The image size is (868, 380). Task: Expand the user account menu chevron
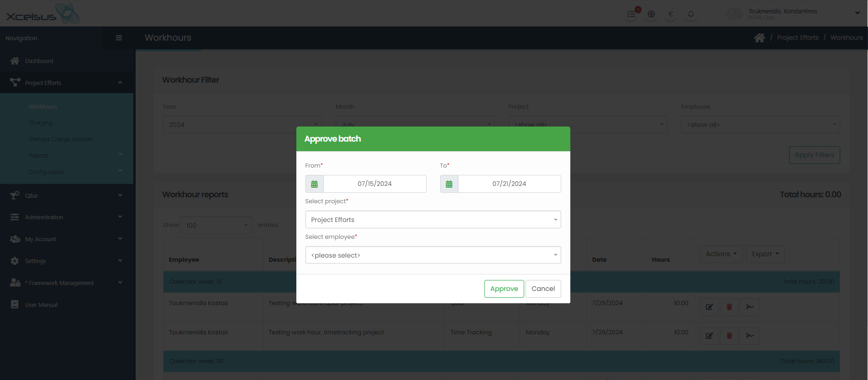[x=857, y=13]
